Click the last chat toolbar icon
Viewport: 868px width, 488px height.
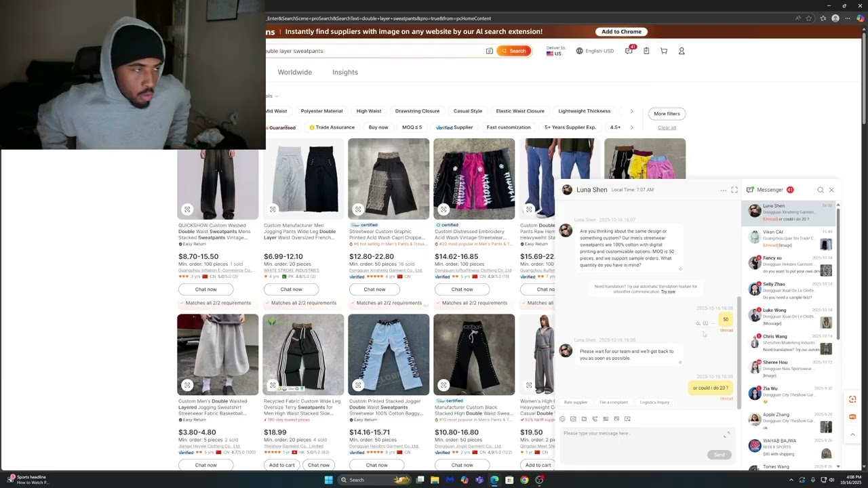(x=627, y=419)
